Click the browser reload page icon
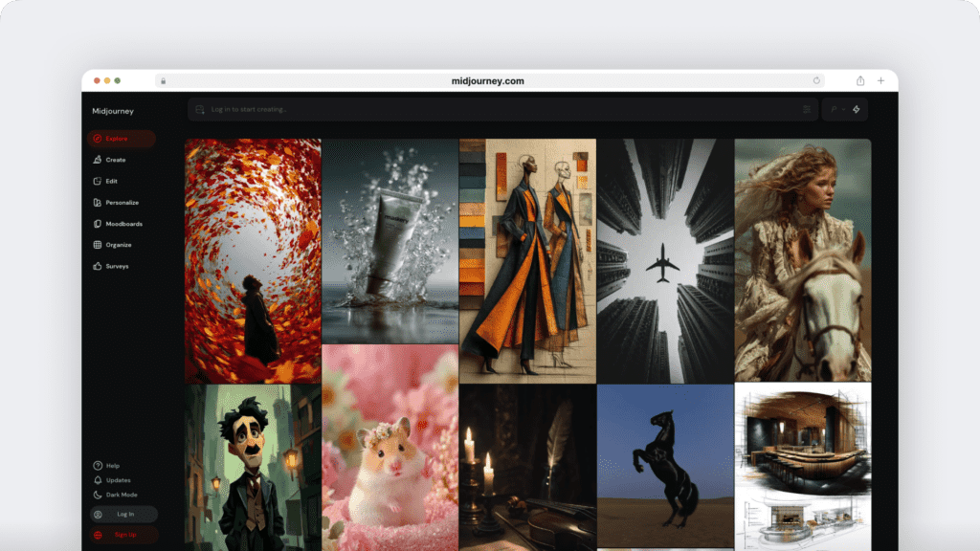 pos(816,81)
